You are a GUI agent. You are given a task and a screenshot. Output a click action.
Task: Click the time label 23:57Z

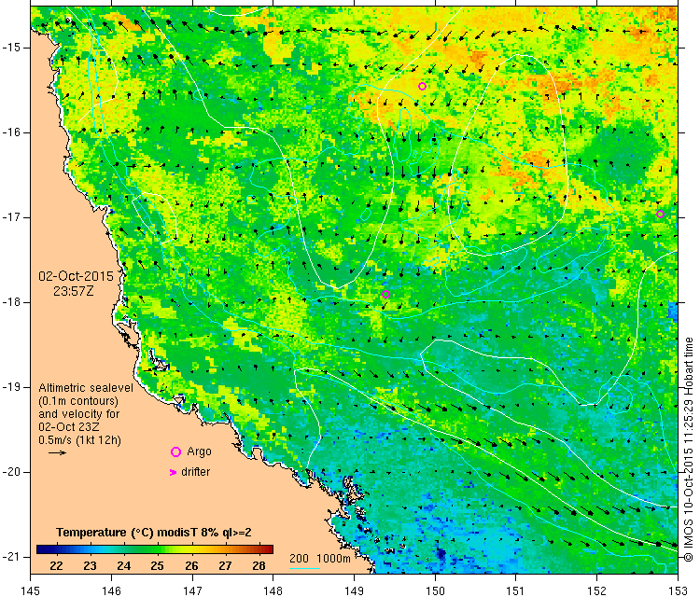(x=74, y=291)
